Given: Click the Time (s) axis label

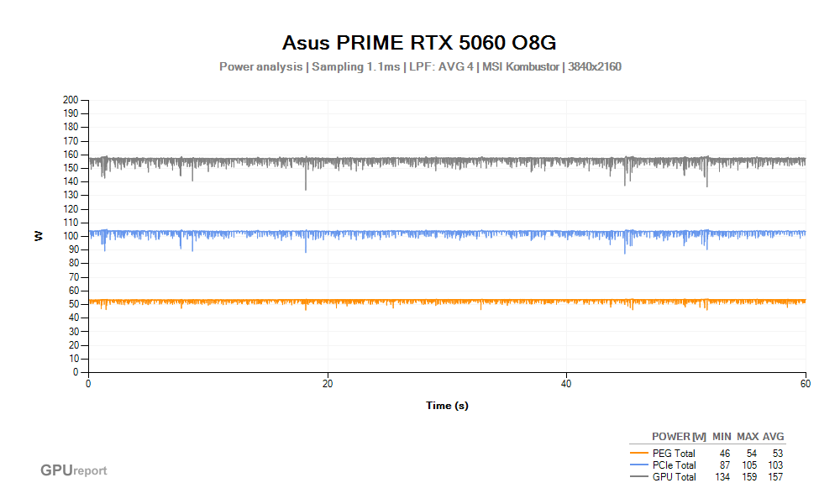Looking at the screenshot, I should (447, 406).
